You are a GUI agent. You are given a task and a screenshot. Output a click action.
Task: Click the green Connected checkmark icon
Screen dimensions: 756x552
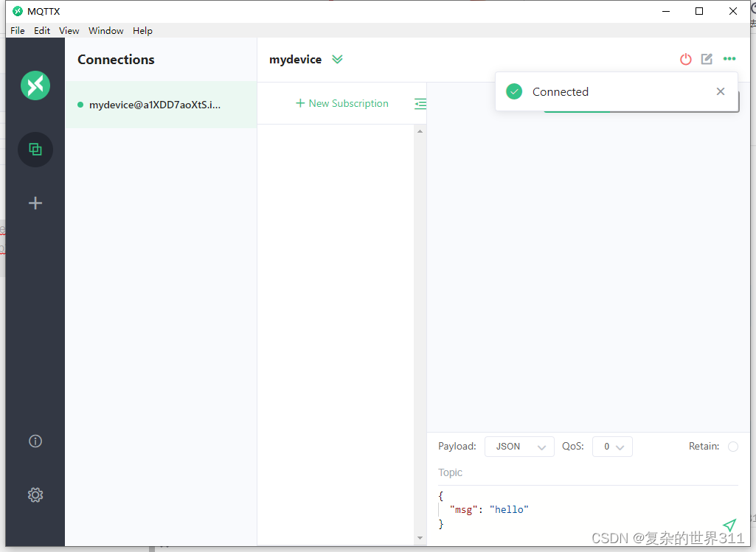coord(514,91)
